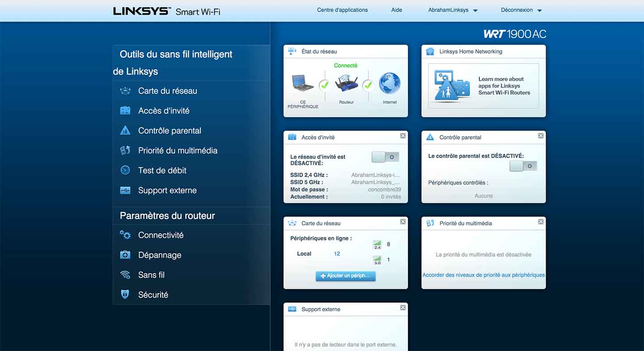Click the Priorité du multimédia widget header icon
This screenshot has width=644, height=351.
coord(430,223)
